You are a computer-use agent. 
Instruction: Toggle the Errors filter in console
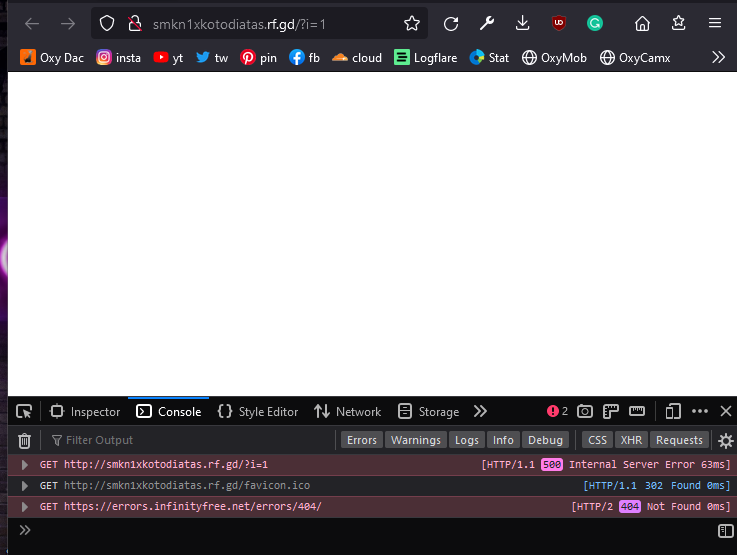pos(362,440)
